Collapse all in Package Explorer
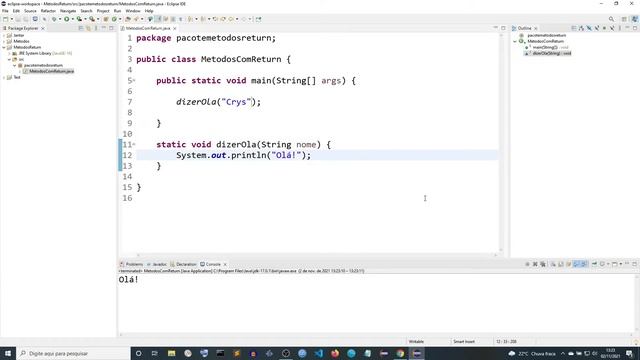Viewport: 640px width, 360px height. point(81,28)
